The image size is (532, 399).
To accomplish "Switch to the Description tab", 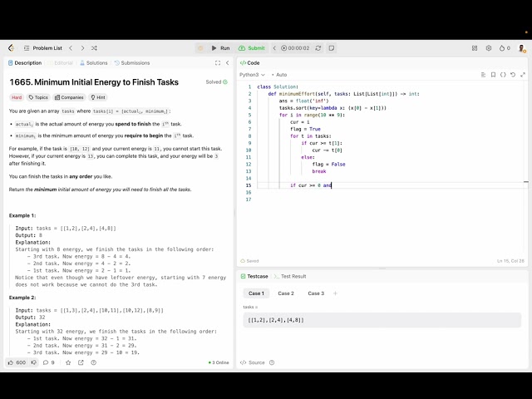I will pos(25,63).
